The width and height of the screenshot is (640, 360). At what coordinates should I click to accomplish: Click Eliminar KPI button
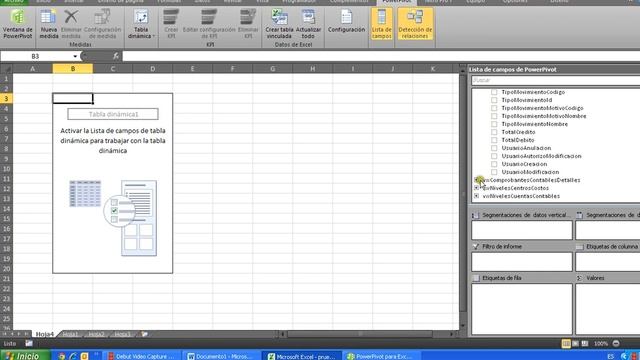(x=248, y=24)
